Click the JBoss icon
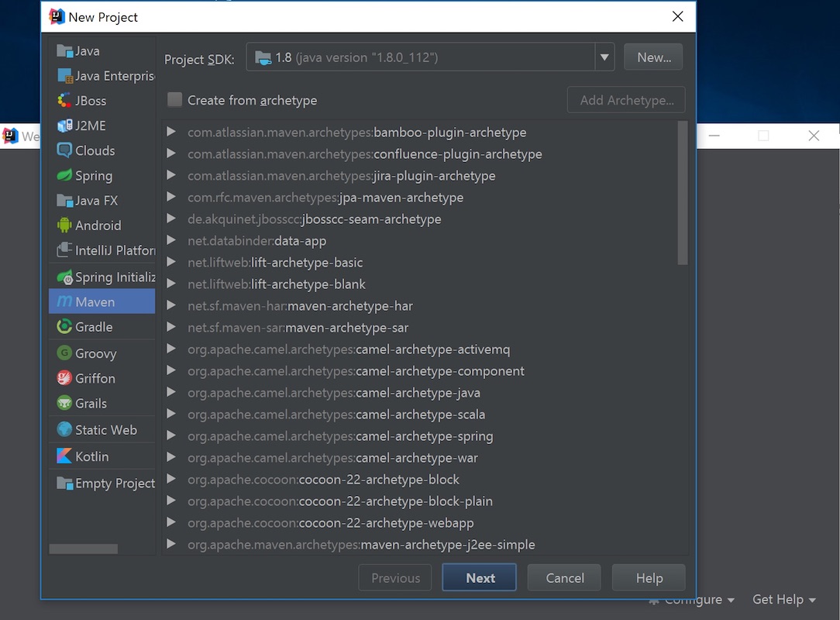Screen dimensions: 840x620 (64, 100)
